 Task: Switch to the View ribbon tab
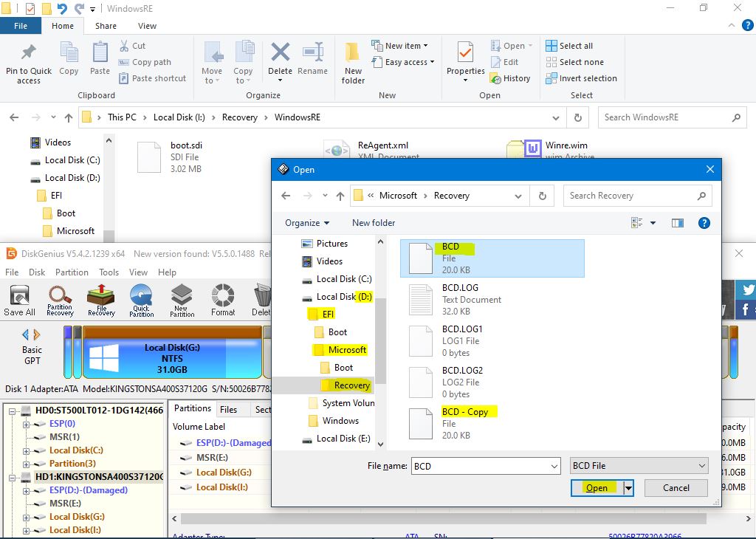[x=147, y=26]
